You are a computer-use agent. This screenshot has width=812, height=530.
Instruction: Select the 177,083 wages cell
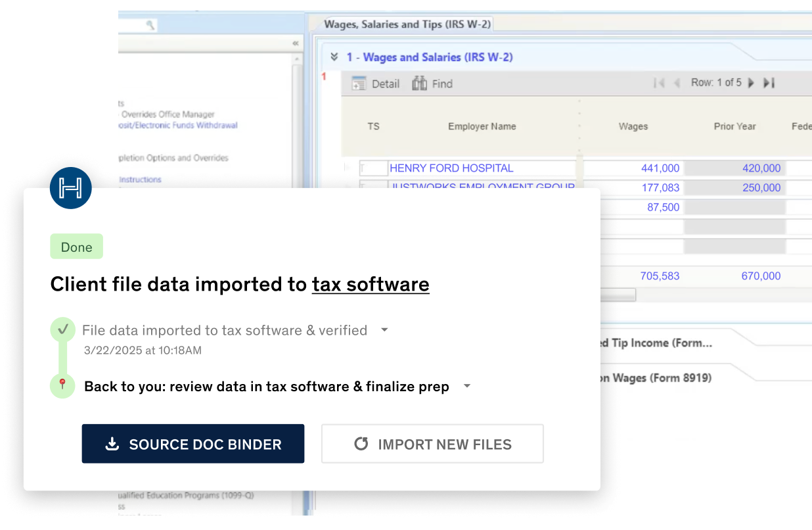660,188
